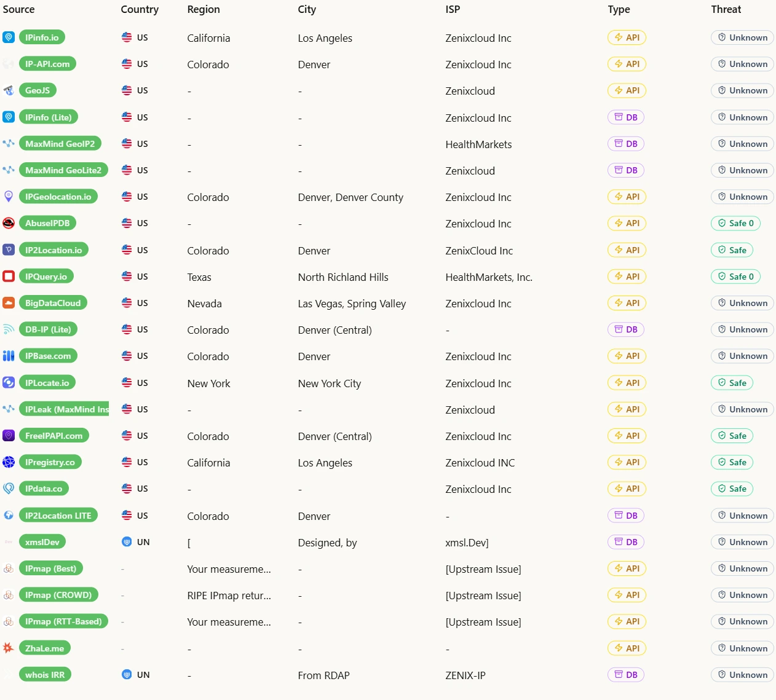Click the IPBase.com blue bars icon
Image resolution: width=776 pixels, height=700 pixels.
click(9, 356)
